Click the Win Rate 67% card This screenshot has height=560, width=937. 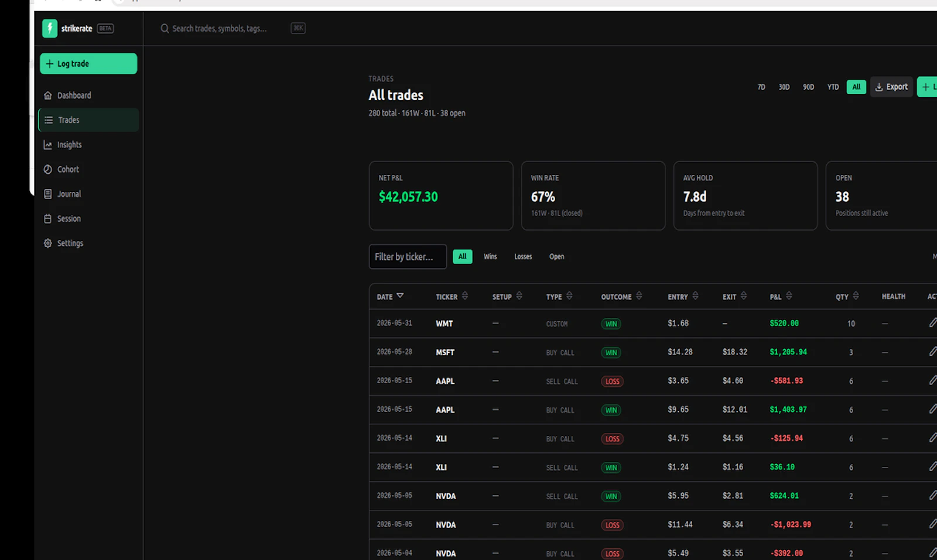pyautogui.click(x=593, y=195)
